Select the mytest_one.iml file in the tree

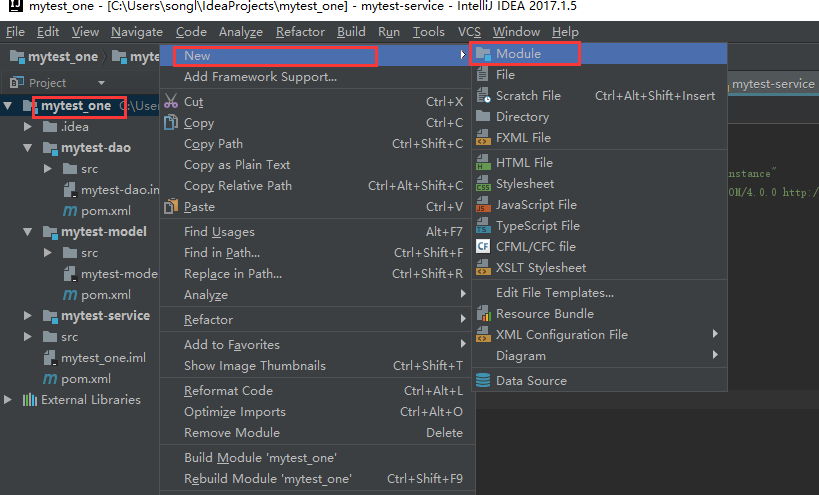click(103, 358)
